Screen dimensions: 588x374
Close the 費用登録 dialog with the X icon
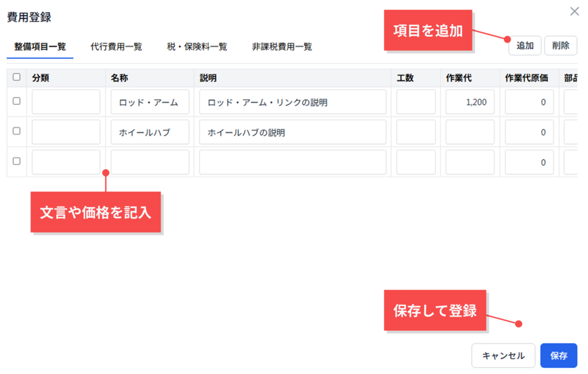[574, 11]
